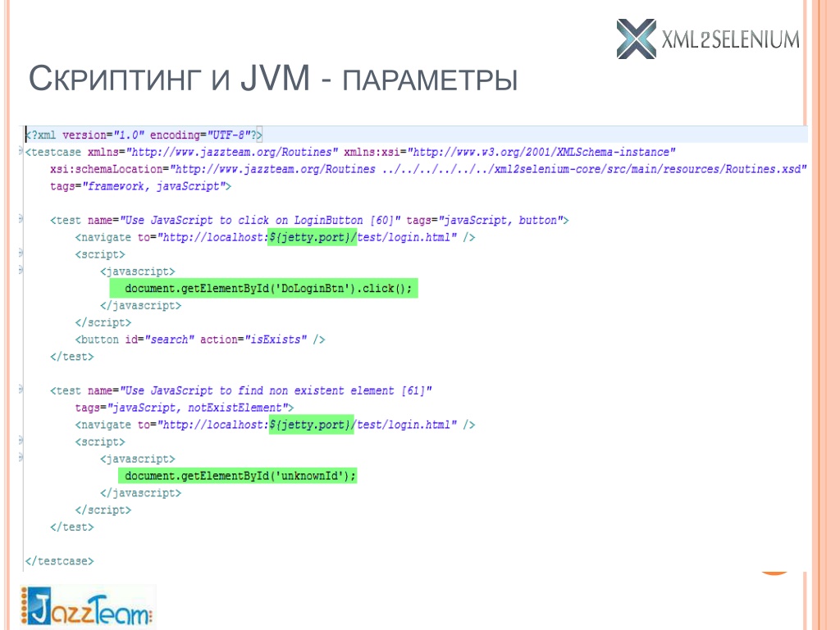Collapse the fold marker beside test non existent element [61]
Screen dimensions: 840x630
click(21, 390)
